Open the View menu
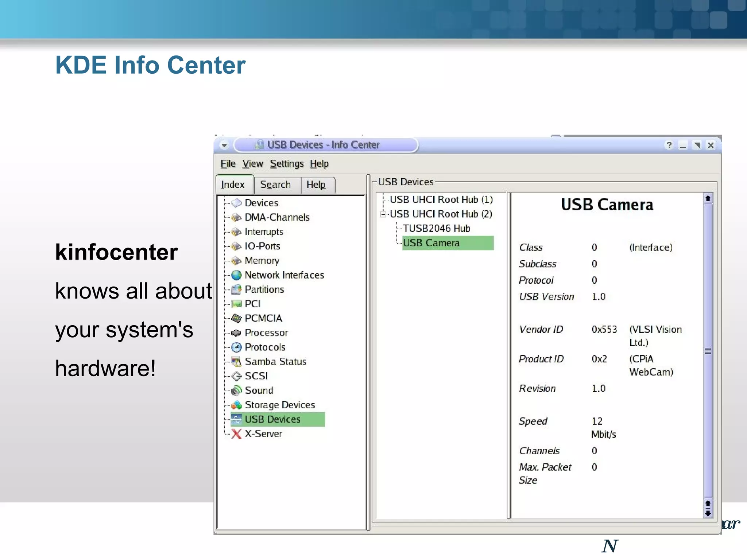The width and height of the screenshot is (747, 560). point(252,164)
